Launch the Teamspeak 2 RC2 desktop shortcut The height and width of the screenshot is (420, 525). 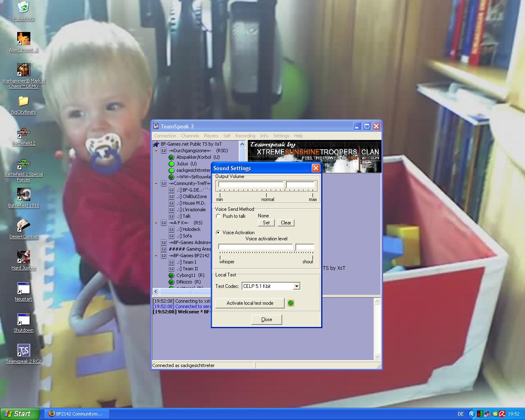click(23, 350)
